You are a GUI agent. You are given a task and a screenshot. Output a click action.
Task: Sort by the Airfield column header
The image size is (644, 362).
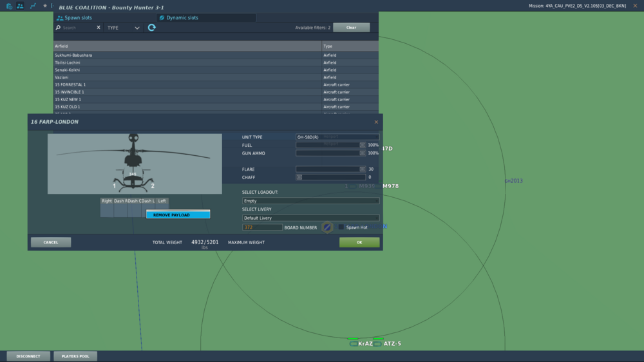pos(187,46)
